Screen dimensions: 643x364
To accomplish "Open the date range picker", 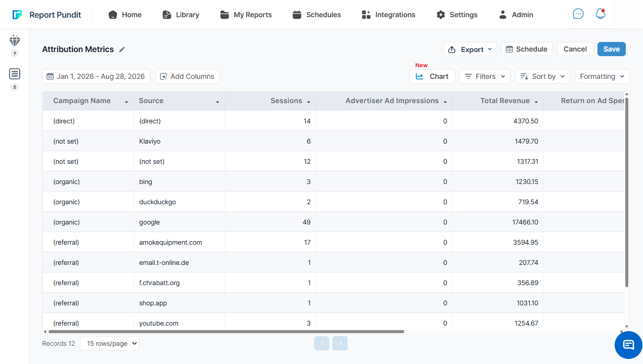I will (96, 76).
